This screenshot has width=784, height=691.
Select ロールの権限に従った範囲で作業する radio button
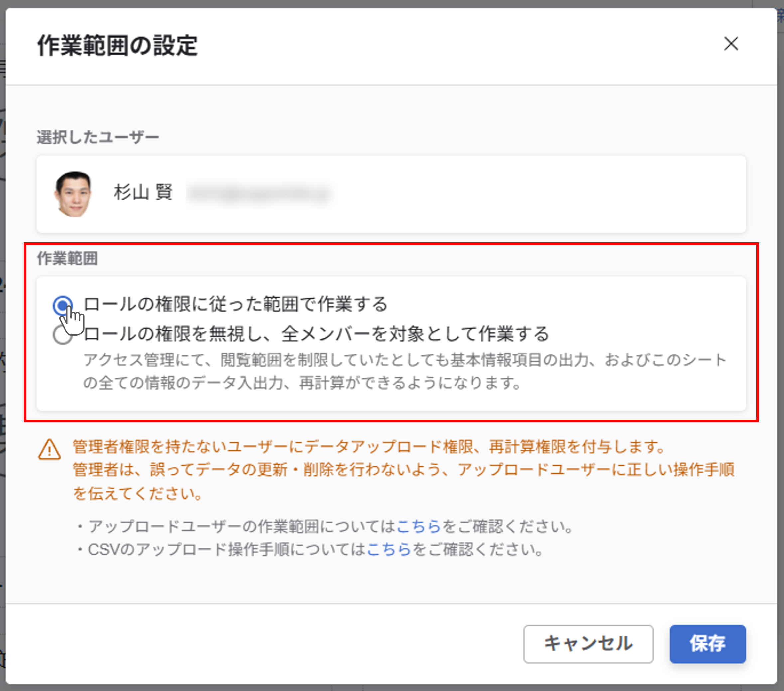coord(62,305)
